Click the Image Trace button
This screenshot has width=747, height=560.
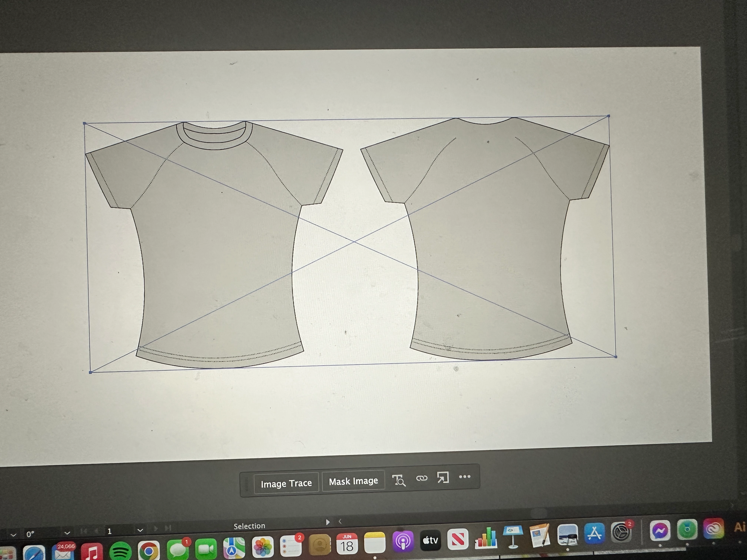[286, 483]
